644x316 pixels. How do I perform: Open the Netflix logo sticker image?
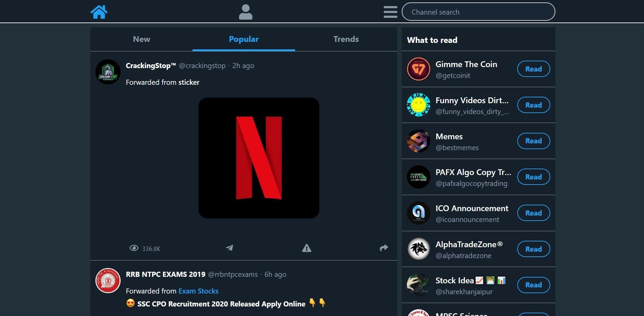tap(259, 158)
